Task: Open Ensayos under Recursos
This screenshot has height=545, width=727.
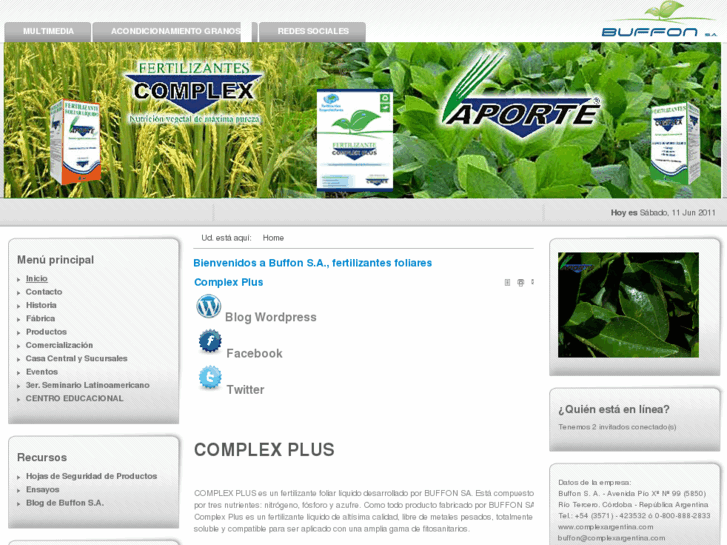Action: [43, 490]
